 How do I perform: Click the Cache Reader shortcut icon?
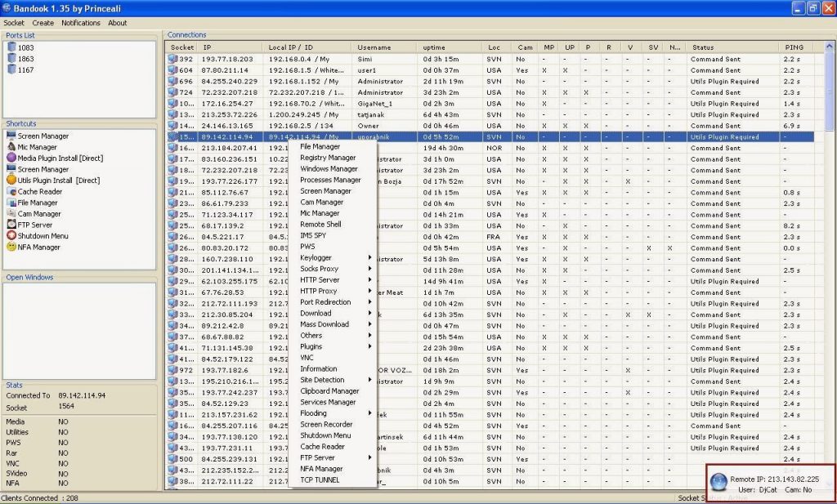click(x=11, y=191)
